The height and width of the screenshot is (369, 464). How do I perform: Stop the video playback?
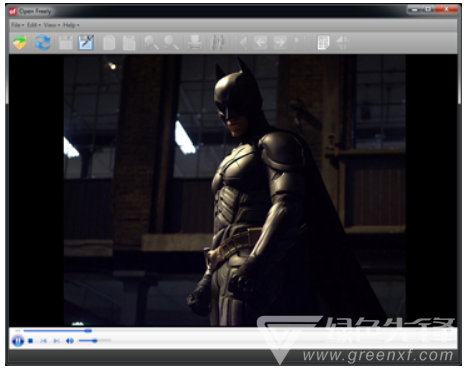30,341
